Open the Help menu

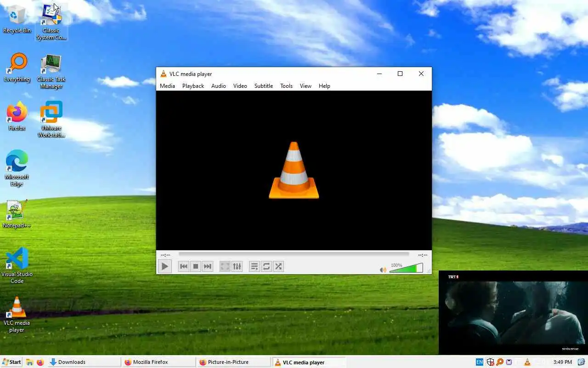[324, 86]
